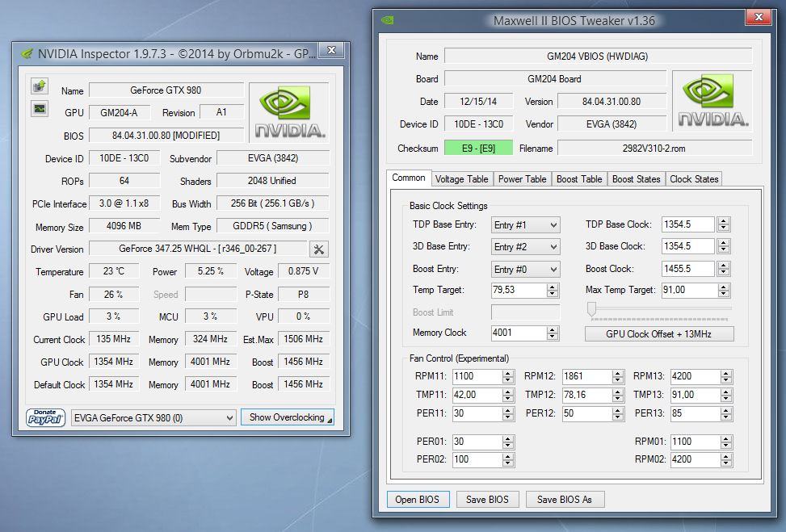Open the TDP Base Entry dropdown
Screen dimensions: 786x532
pyautogui.click(x=525, y=225)
